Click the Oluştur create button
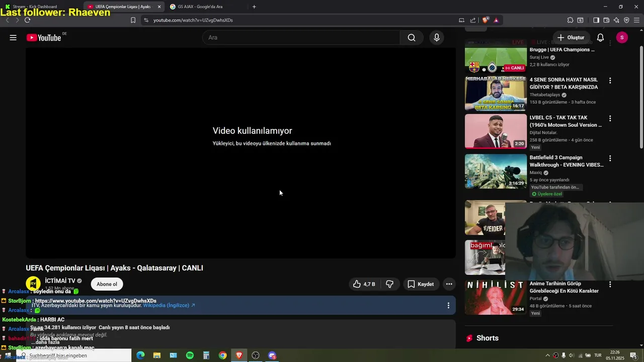This screenshot has width=644, height=362. tap(571, 38)
